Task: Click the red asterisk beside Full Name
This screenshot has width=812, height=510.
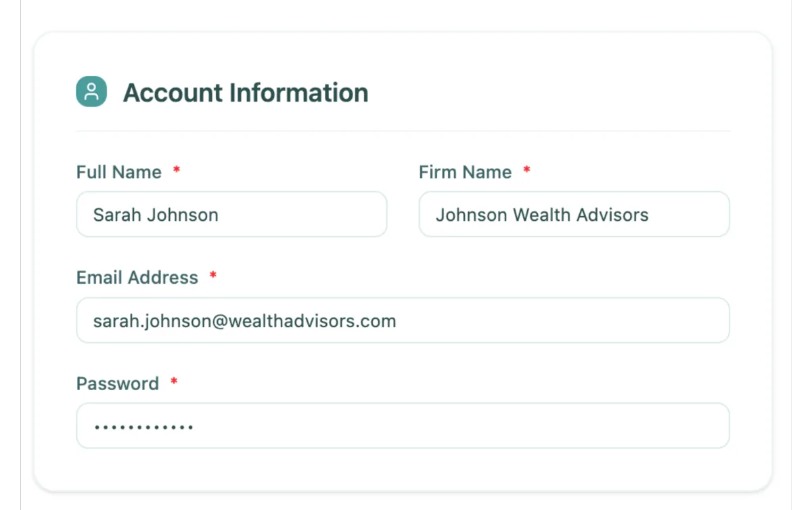Action: click(x=177, y=171)
